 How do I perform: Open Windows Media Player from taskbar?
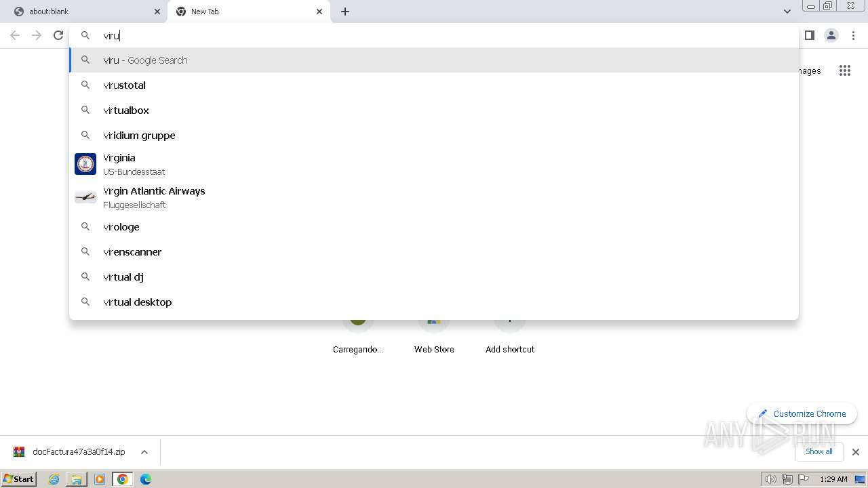pyautogui.click(x=100, y=479)
